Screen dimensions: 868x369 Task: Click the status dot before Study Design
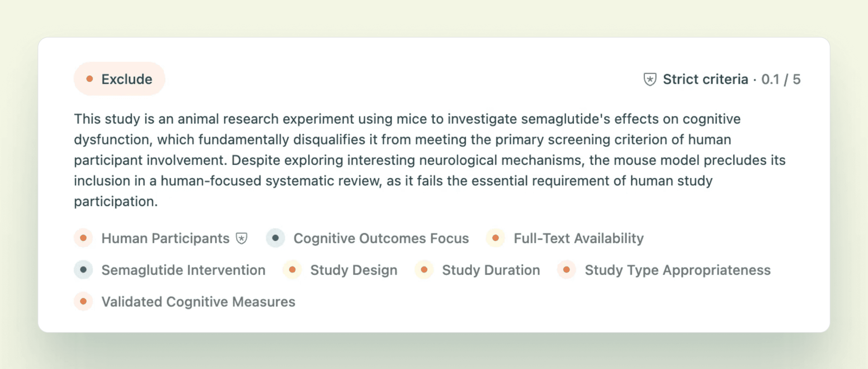[292, 270]
